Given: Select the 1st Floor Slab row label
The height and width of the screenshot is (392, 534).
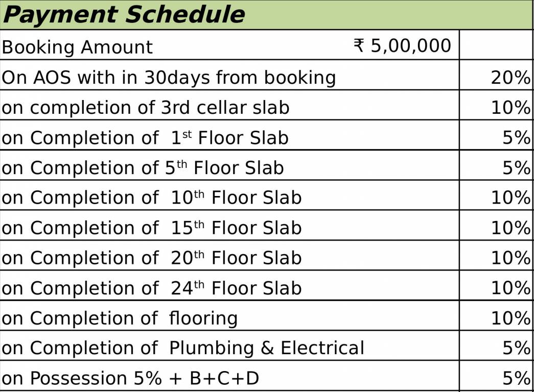Looking at the screenshot, I should point(145,138).
